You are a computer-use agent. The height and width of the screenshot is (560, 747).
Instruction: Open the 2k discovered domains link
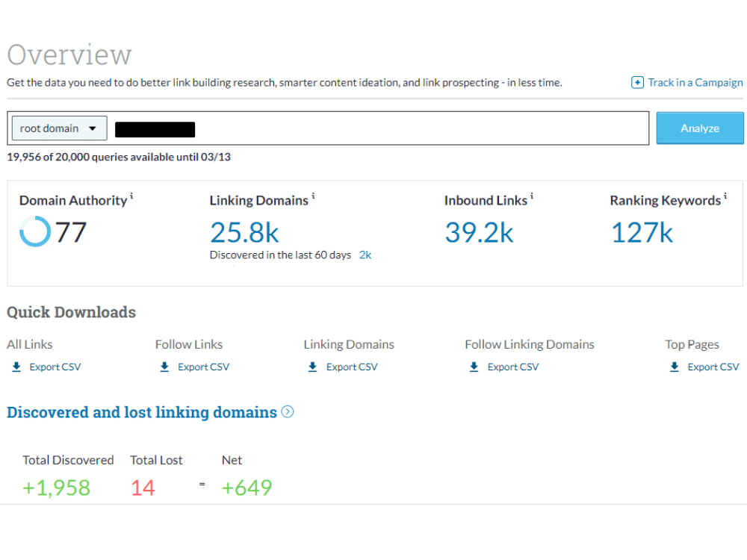(365, 255)
